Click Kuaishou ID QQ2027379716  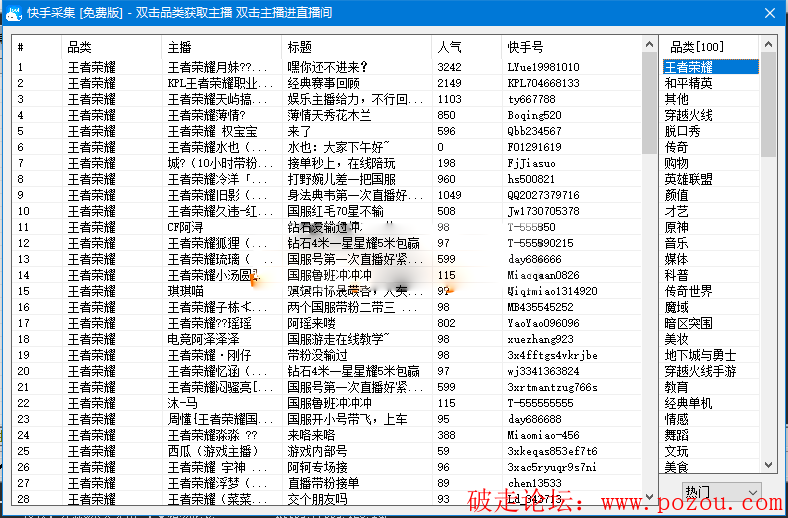tap(543, 195)
